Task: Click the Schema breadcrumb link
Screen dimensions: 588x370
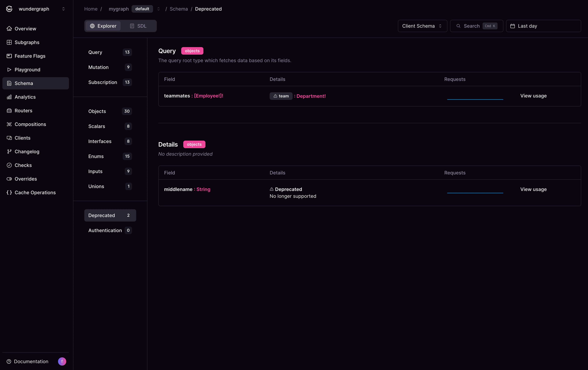Action: click(x=178, y=9)
